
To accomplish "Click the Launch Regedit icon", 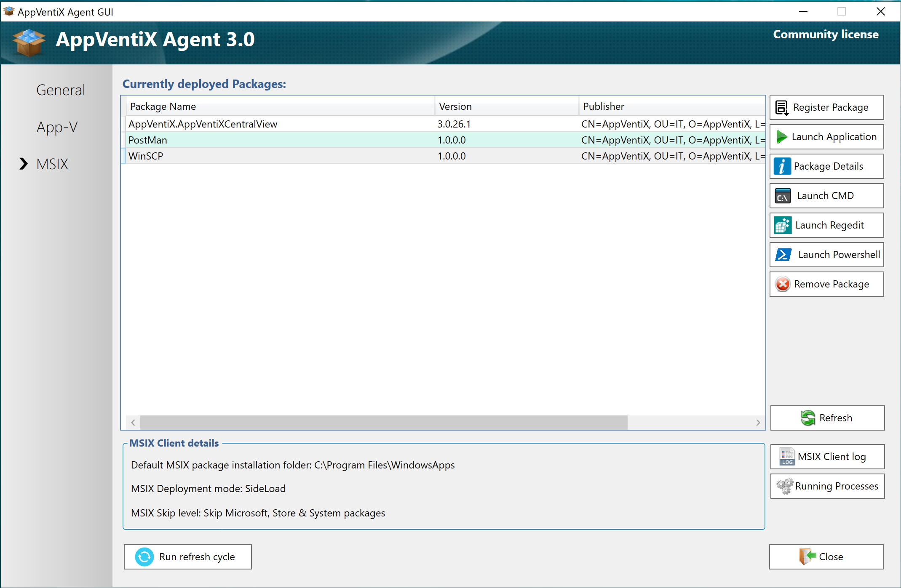I will click(x=783, y=226).
